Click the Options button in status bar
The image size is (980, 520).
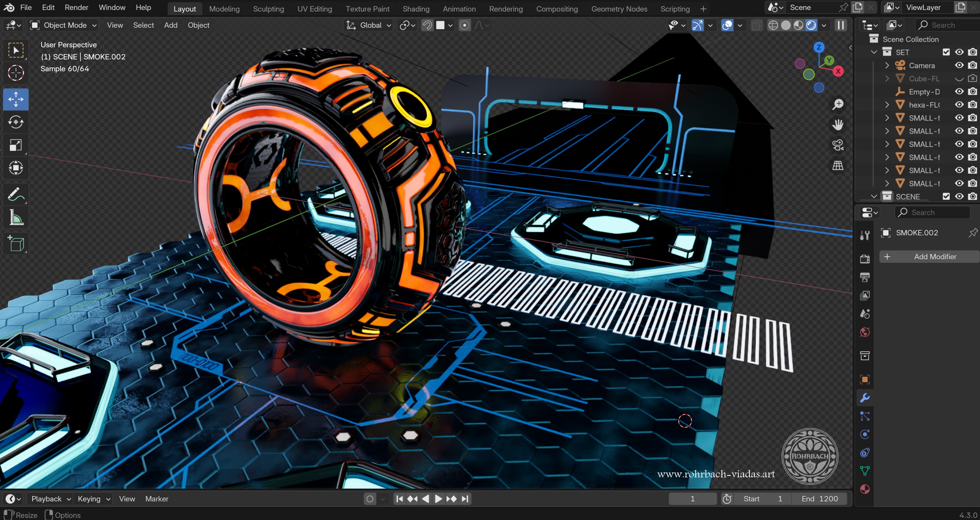[67, 515]
